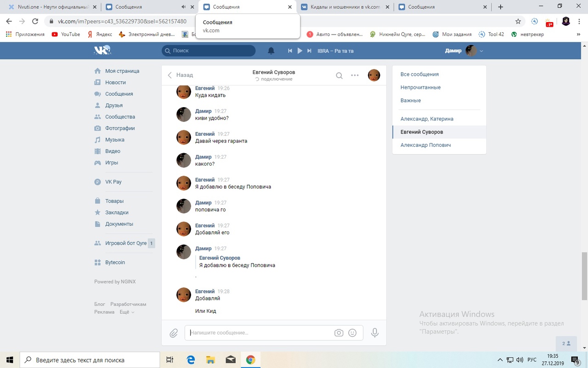Image resolution: width=588 pixels, height=368 pixels.
Task: Click the VK logo in the header
Action: 102,51
